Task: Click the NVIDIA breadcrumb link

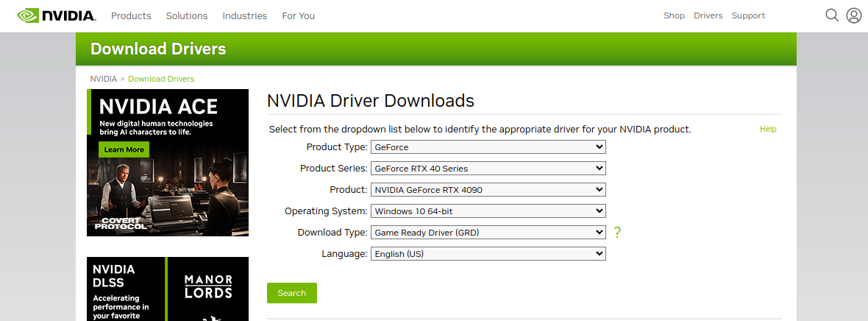Action: [x=104, y=79]
